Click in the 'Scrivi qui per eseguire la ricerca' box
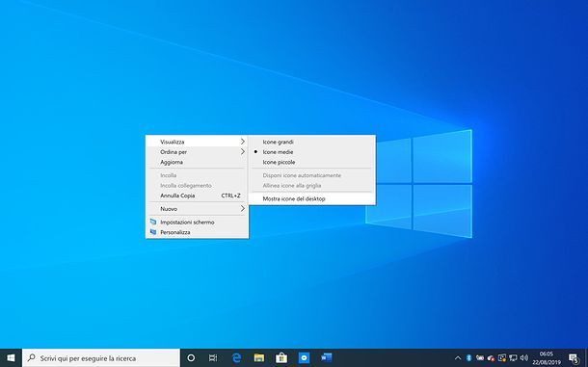 (101, 358)
